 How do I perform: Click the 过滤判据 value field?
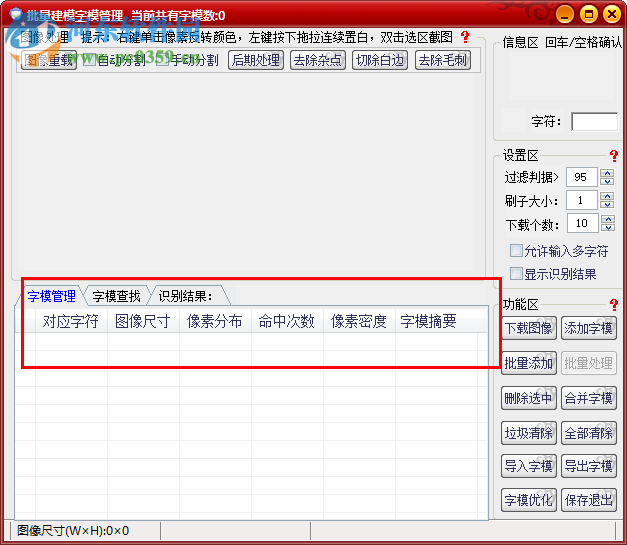(582, 177)
